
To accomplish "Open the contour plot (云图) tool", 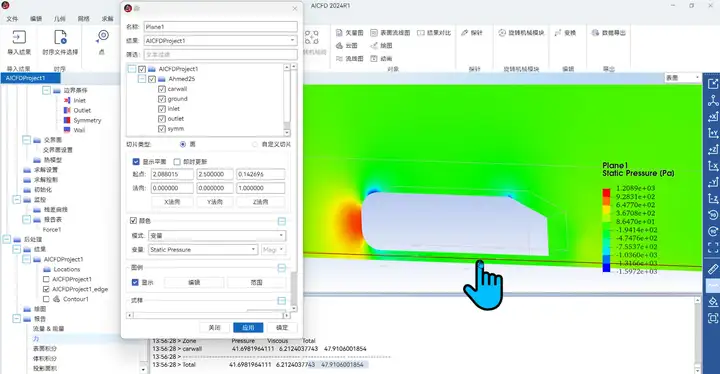I will 339,45.
